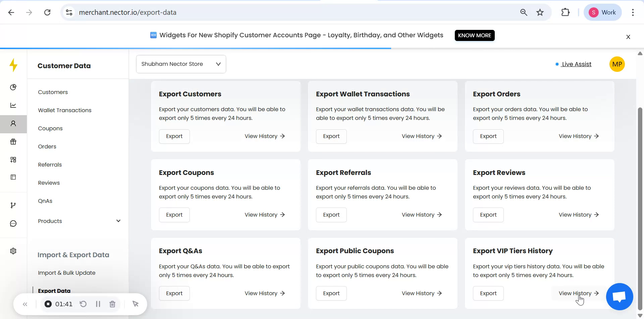Viewport: 644px width, 319px height.
Task: Toggle the cursor click effects icon
Action: pyautogui.click(x=136, y=304)
